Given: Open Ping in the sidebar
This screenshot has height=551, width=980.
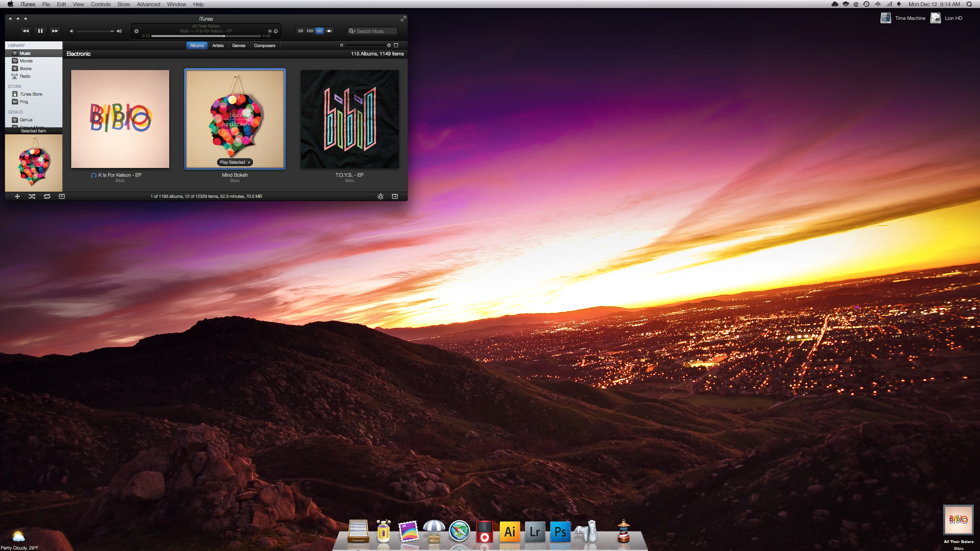Looking at the screenshot, I should pos(34,102).
